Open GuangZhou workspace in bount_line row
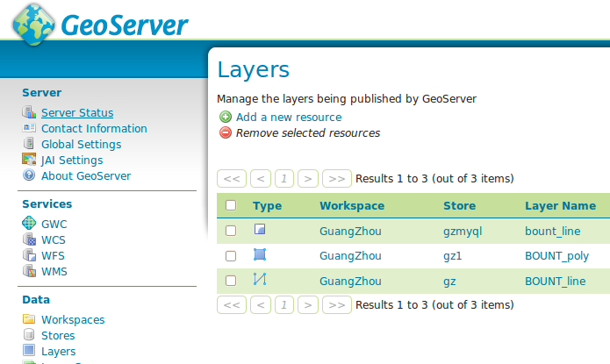610x364 pixels. point(350,231)
